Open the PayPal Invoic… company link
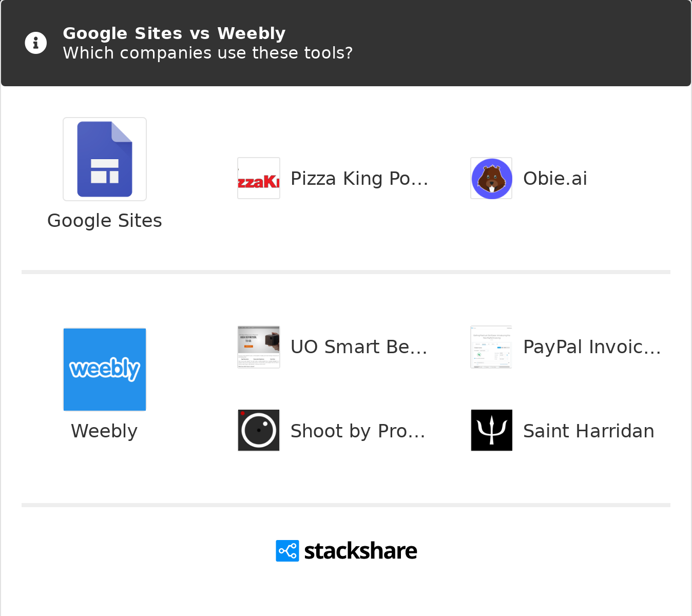Screen dimensions: 692x616 592,347
